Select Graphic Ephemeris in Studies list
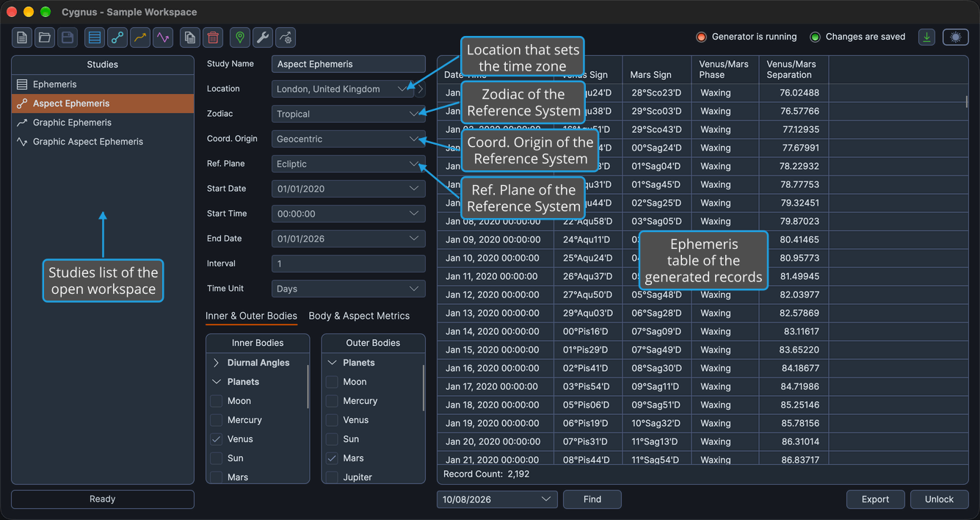The image size is (980, 520). pos(103,123)
